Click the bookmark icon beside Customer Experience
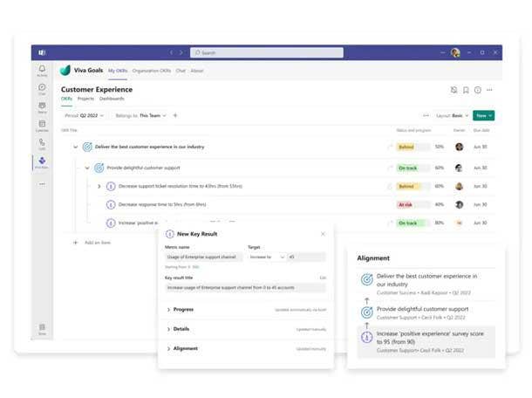Viewport: 532px width, 398px height. coord(466,90)
